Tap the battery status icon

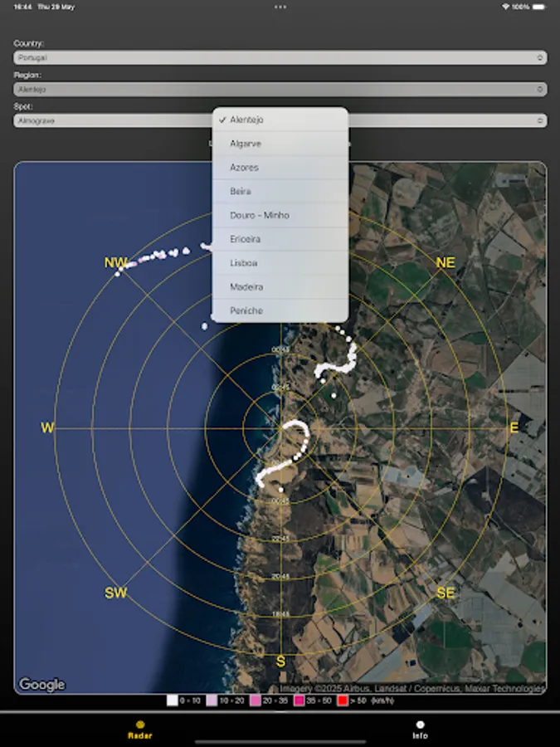click(539, 7)
